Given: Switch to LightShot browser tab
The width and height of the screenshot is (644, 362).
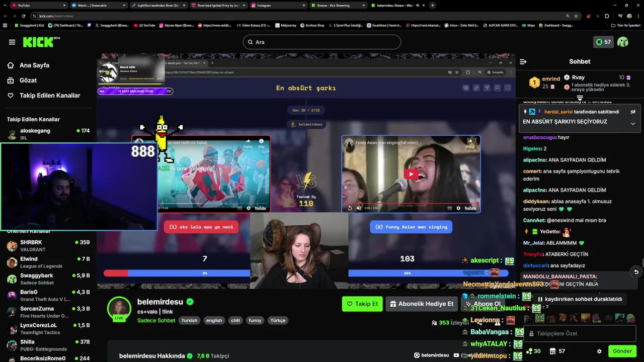Looking at the screenshot, I should pos(158,5).
